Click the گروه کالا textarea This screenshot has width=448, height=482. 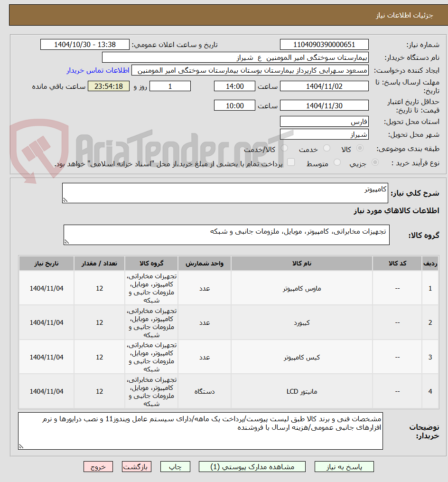click(226, 235)
